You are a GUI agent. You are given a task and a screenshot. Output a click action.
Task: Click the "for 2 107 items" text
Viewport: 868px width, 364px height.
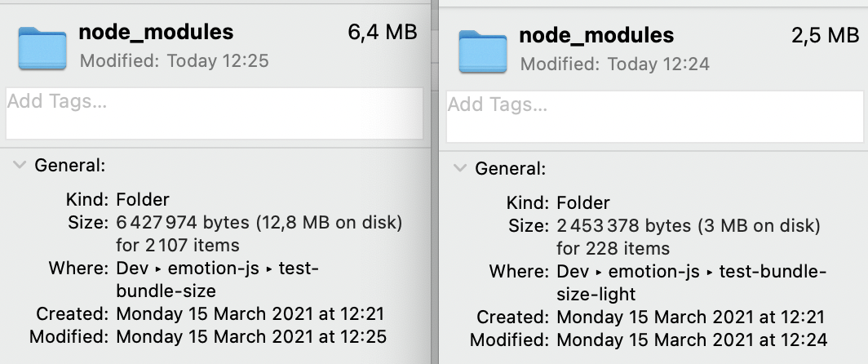[178, 245]
